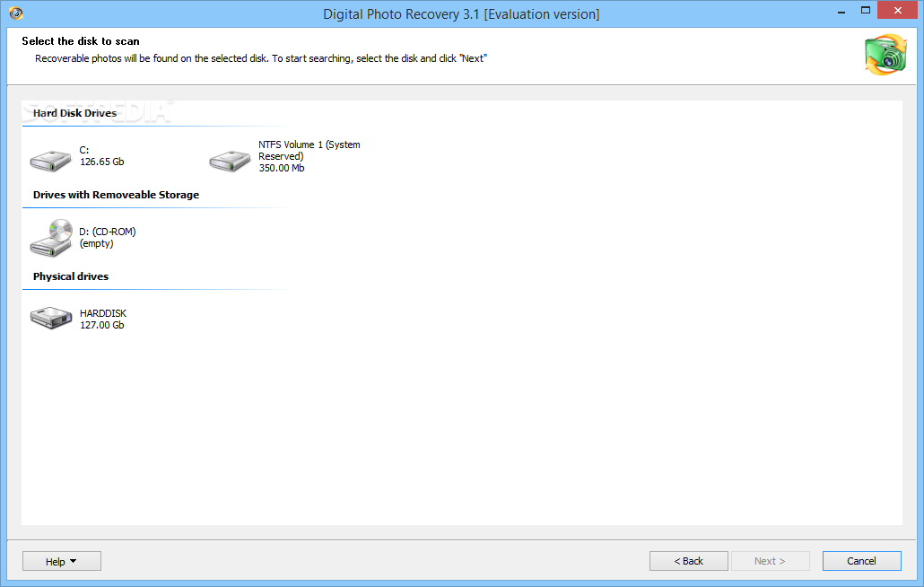The width and height of the screenshot is (924, 587).
Task: Click the '126.65 Gb' size text
Action: pos(102,162)
